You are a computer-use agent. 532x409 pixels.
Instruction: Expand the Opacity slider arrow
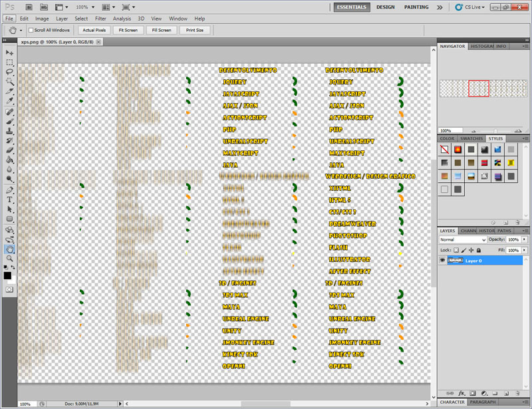pos(525,239)
